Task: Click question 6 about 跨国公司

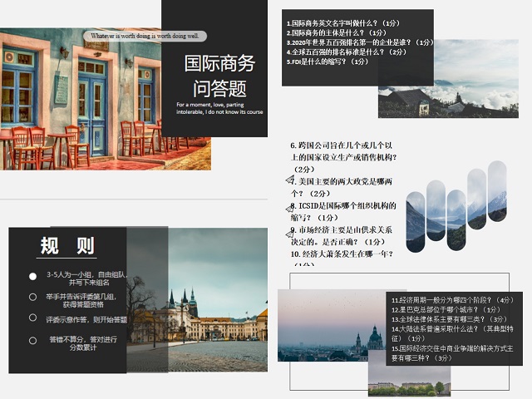Action: tap(343, 157)
